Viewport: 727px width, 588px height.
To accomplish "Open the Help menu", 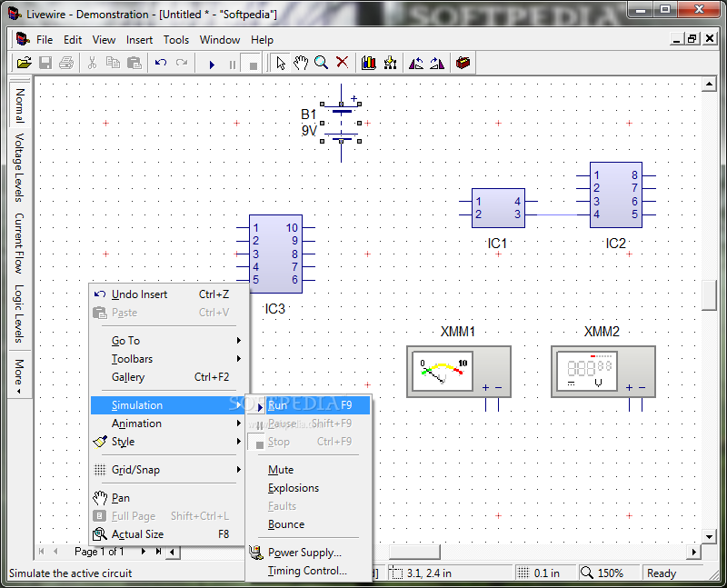I will (262, 40).
